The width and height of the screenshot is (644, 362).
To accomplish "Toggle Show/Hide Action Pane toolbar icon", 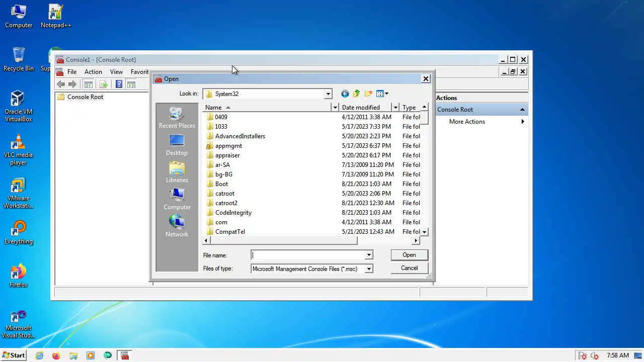I will coord(131,84).
